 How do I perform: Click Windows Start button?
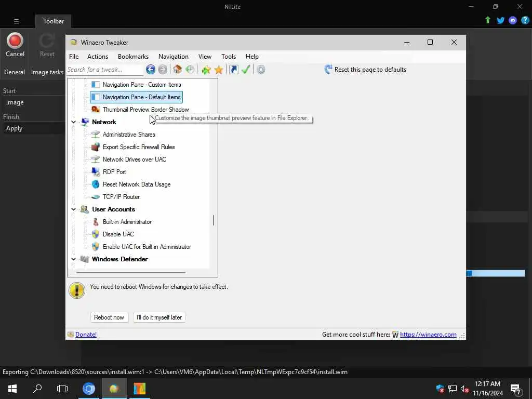pos(12,389)
